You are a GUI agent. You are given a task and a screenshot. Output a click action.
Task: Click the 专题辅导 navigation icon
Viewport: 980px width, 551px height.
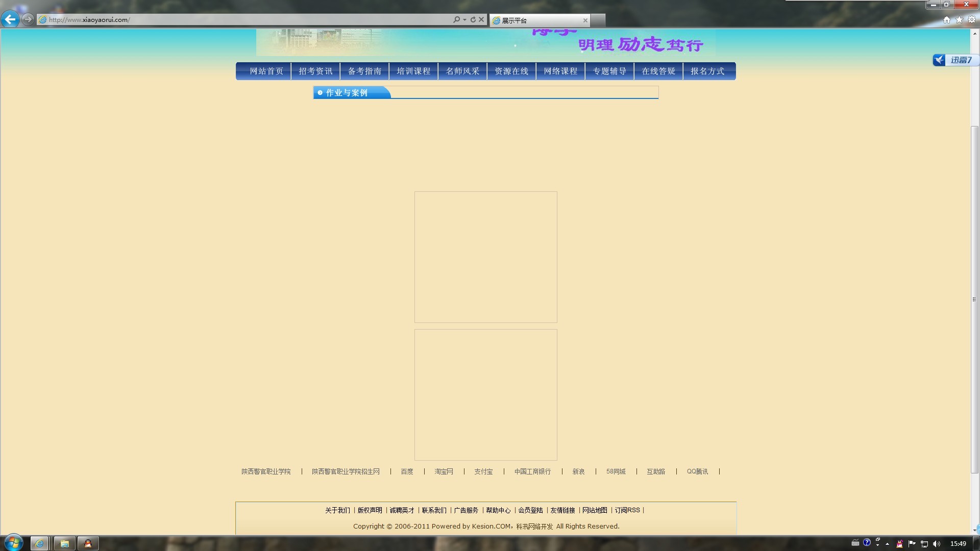(x=609, y=70)
